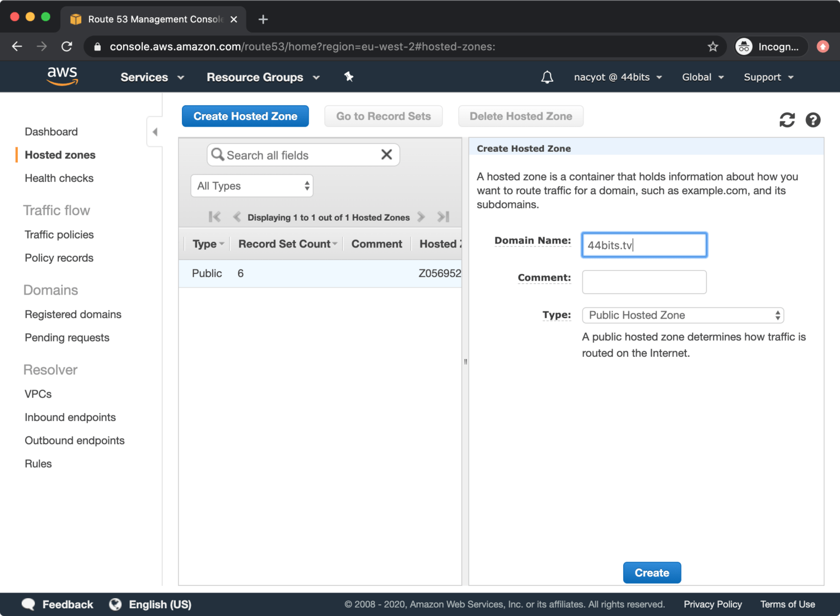Open the help question mark icon
Image resolution: width=840 pixels, height=616 pixels.
pos(813,120)
